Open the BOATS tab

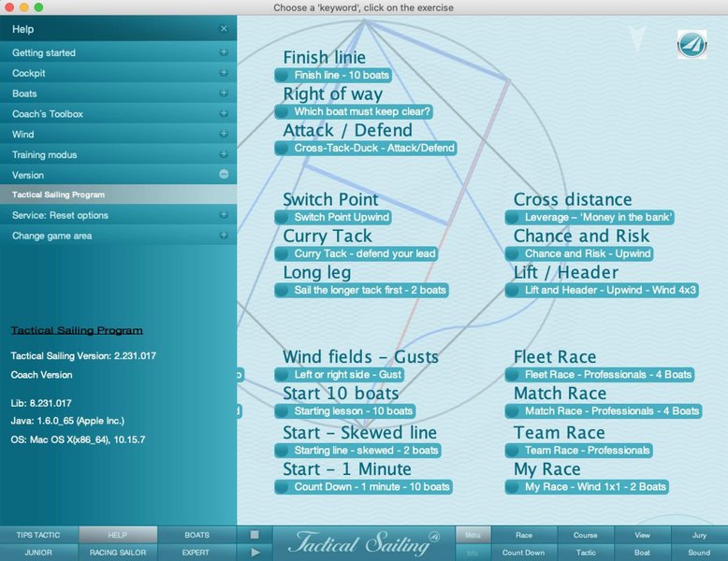coord(197,535)
